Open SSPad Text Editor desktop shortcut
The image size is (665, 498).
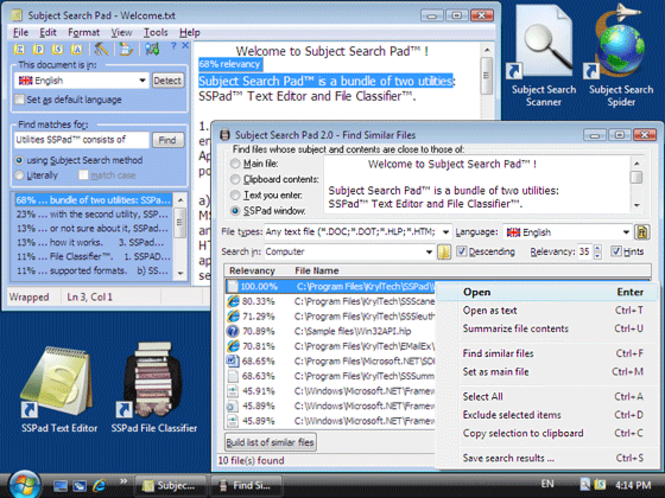point(59,389)
